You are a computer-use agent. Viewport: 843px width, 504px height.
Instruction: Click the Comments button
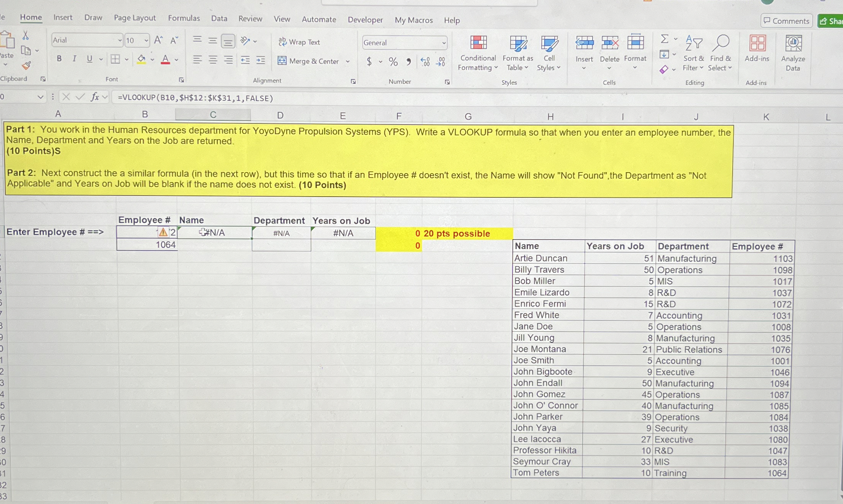[786, 21]
